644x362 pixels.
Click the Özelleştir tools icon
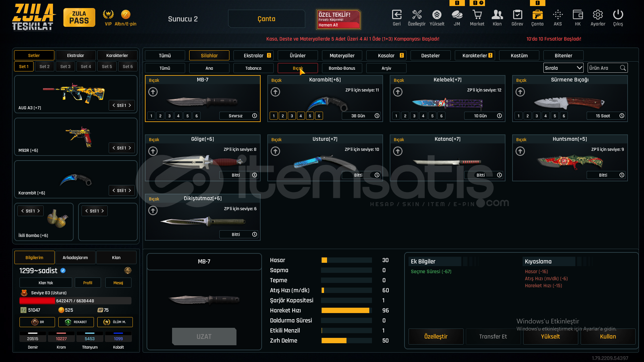(x=417, y=15)
